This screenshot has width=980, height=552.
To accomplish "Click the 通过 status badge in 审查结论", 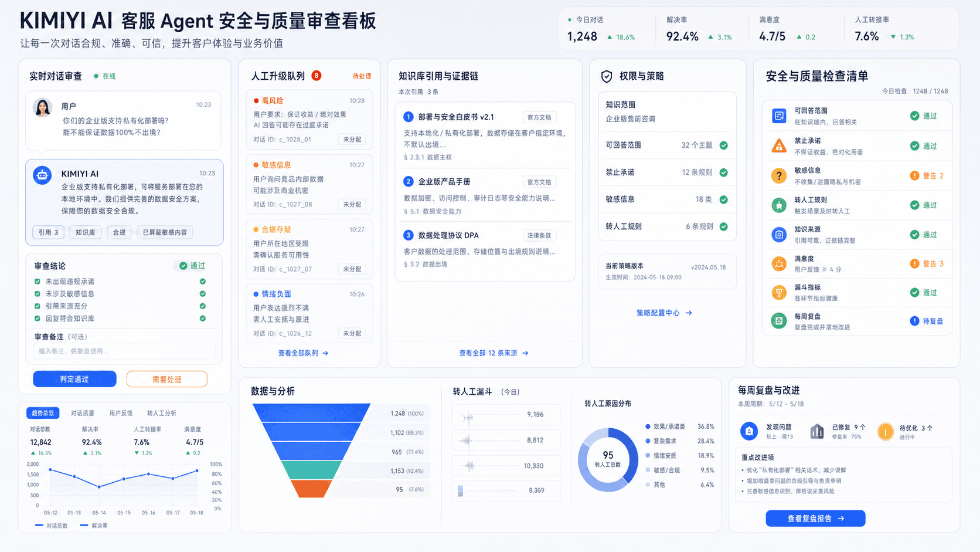I will 192,266.
